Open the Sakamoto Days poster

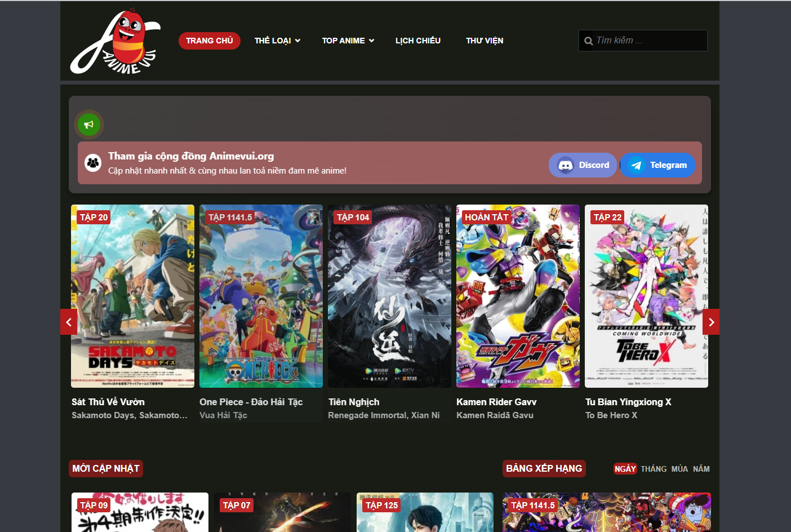pyautogui.click(x=132, y=296)
